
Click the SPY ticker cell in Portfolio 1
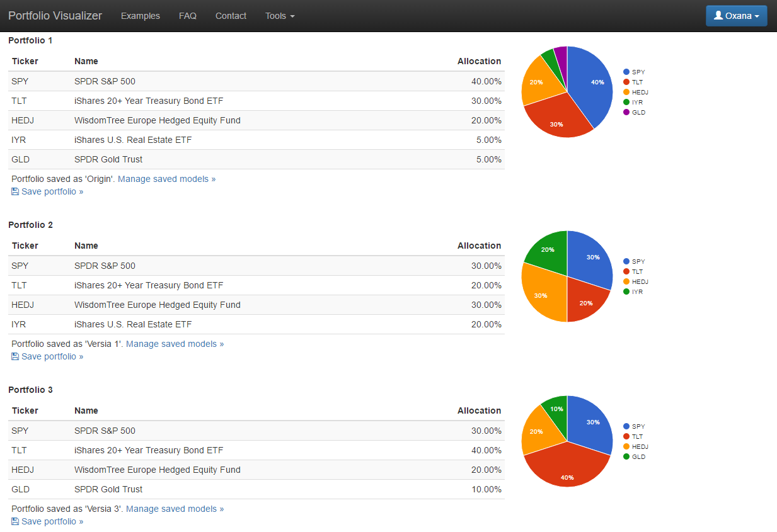tap(20, 81)
